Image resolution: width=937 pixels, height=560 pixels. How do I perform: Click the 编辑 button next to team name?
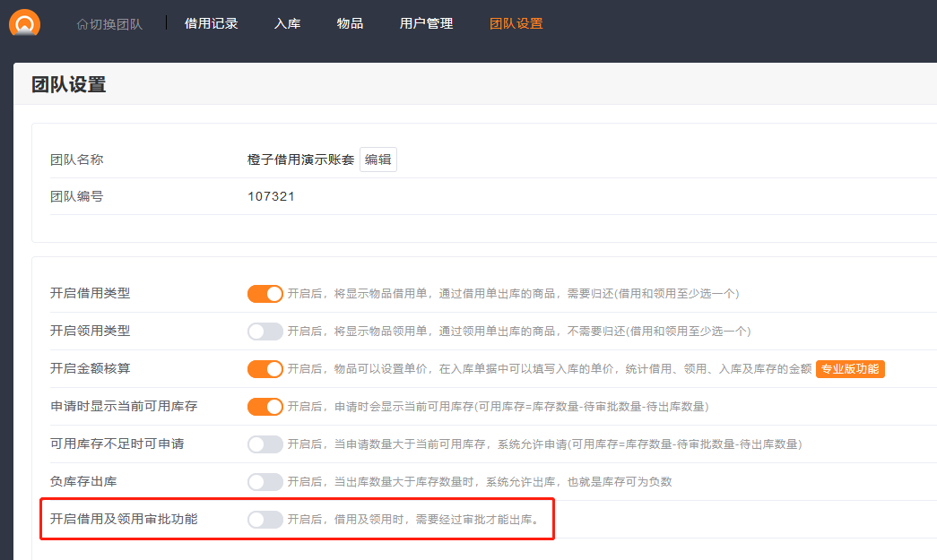pos(377,159)
